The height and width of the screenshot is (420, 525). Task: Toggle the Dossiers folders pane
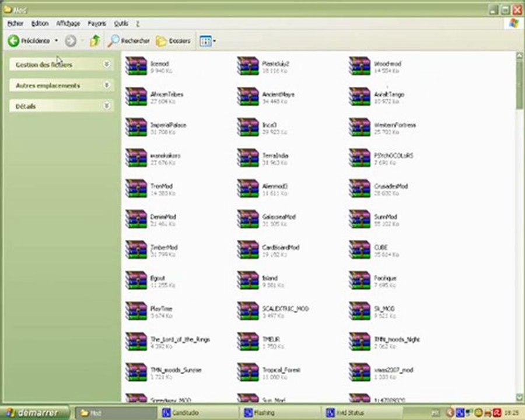(173, 41)
